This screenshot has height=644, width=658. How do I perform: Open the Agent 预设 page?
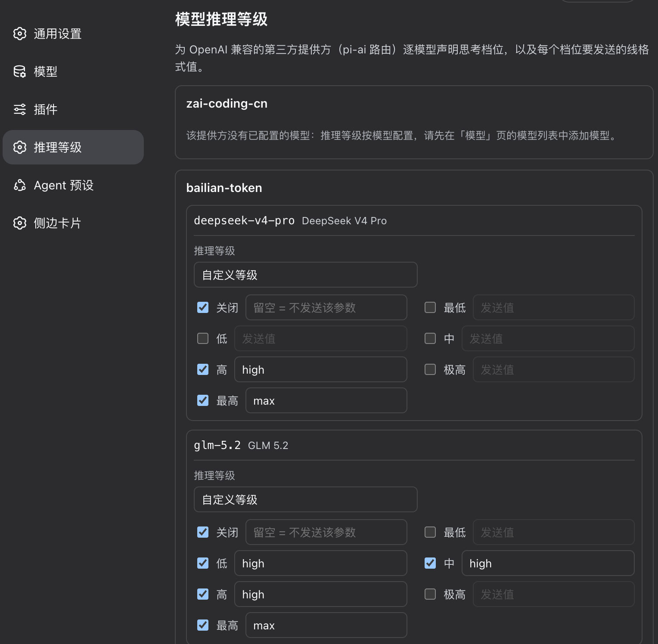73,185
